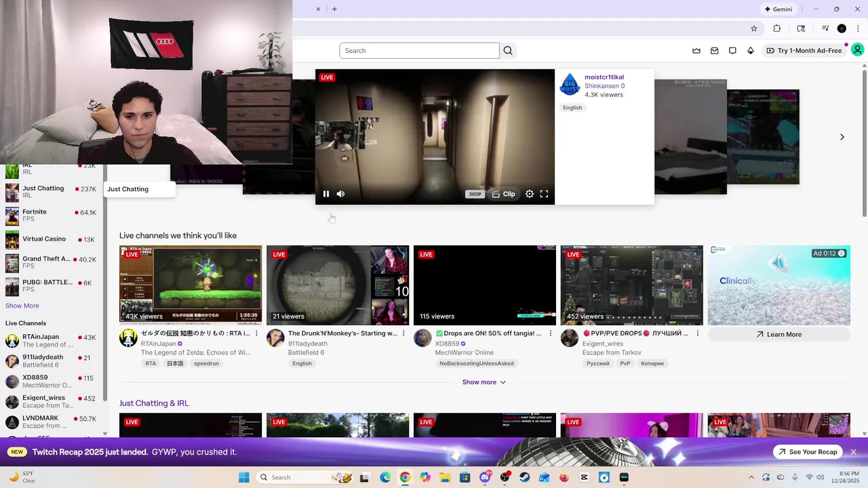Click the Twitch search magnifier button
Screen dimensions: 868x488
[508, 51]
